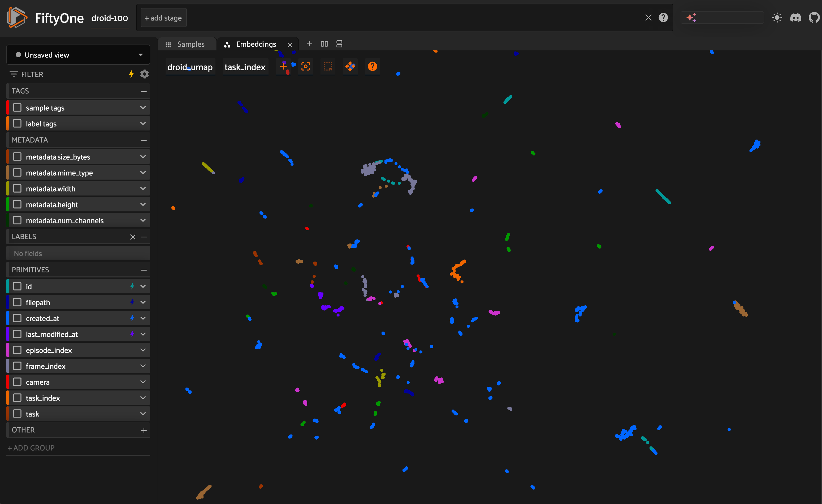Check the metadata.width field
822x504 pixels.
click(x=17, y=189)
